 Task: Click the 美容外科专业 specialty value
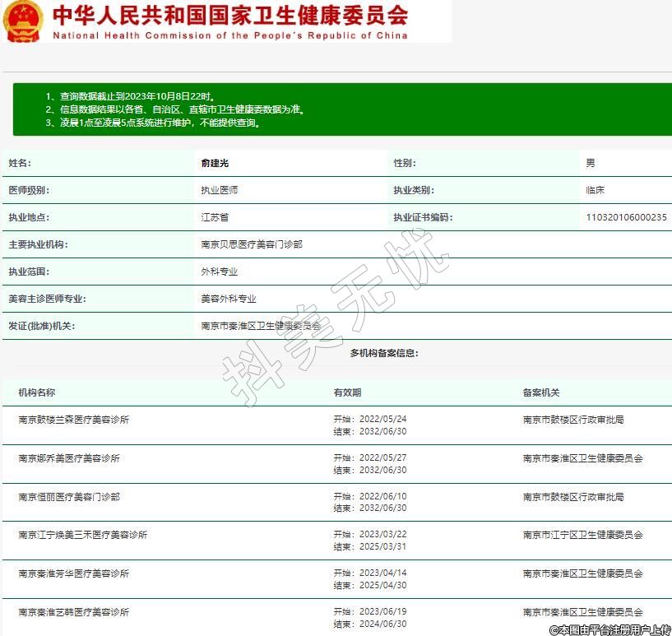tap(229, 299)
